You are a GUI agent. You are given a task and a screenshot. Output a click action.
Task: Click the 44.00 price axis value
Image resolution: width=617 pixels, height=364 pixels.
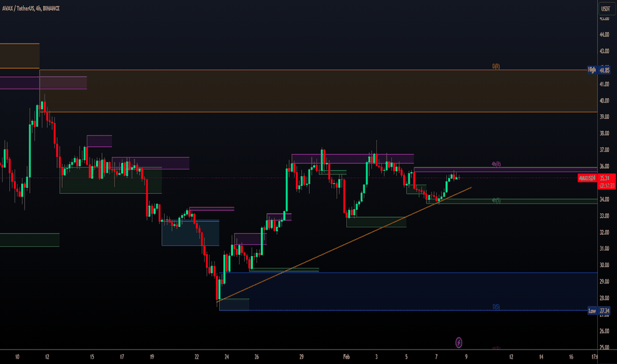(x=604, y=34)
